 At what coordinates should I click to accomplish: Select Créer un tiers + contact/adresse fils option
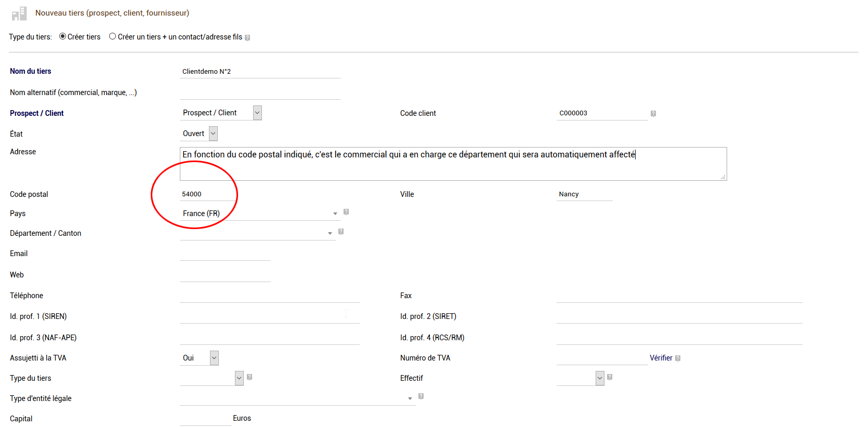pyautogui.click(x=112, y=36)
